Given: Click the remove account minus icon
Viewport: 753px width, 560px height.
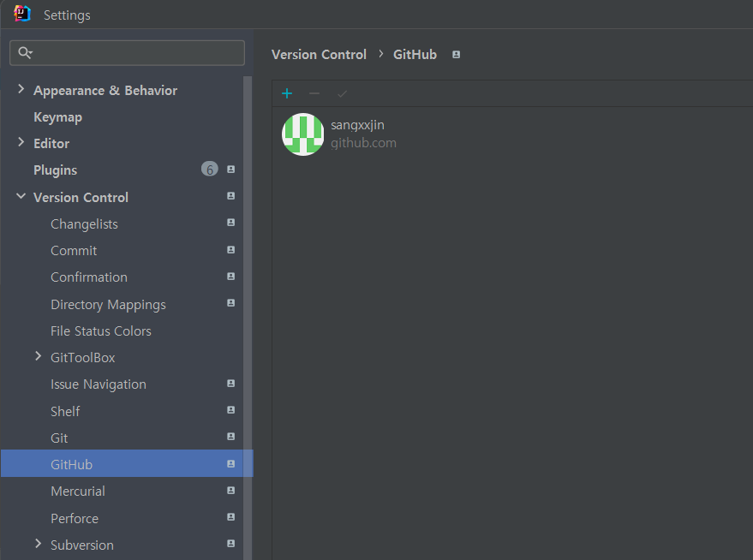Looking at the screenshot, I should tap(314, 93).
